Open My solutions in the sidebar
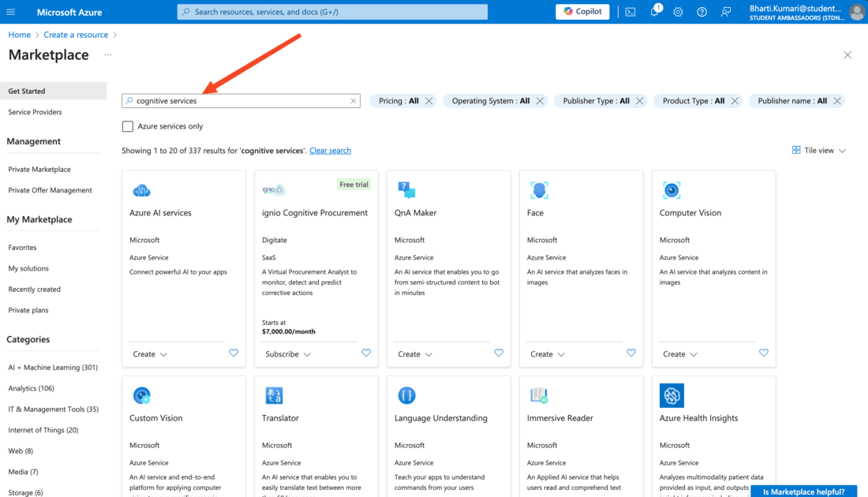The width and height of the screenshot is (868, 497). coord(28,268)
